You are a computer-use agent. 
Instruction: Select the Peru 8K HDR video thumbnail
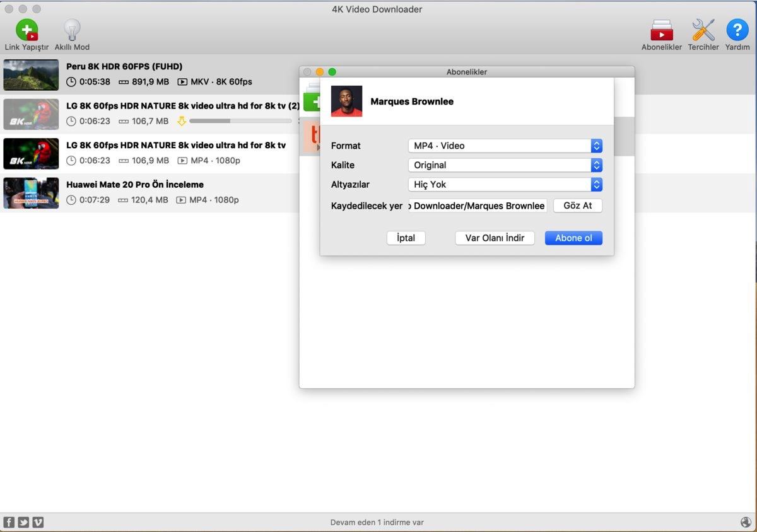31,75
